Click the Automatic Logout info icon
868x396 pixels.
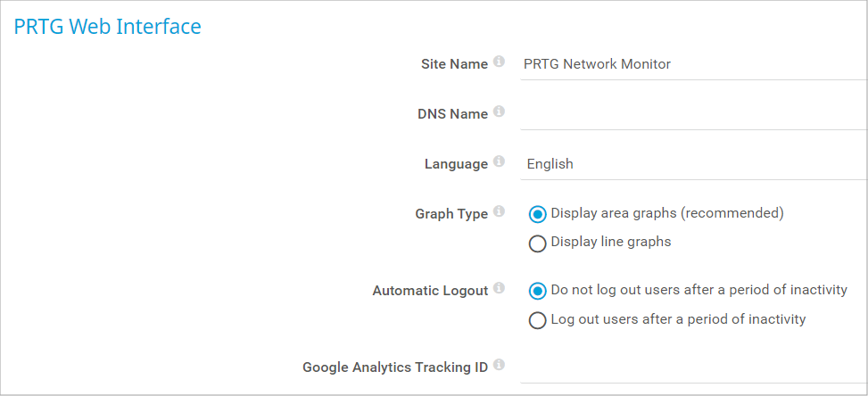click(499, 289)
